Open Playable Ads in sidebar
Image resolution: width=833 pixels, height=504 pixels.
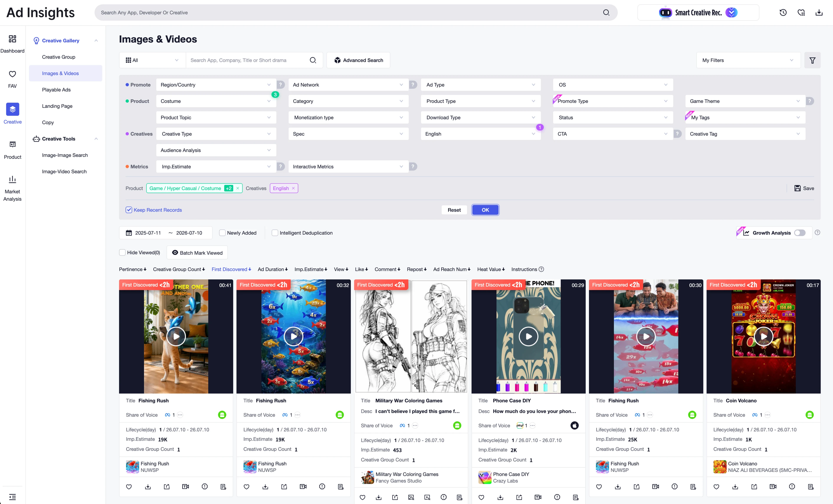click(x=56, y=90)
